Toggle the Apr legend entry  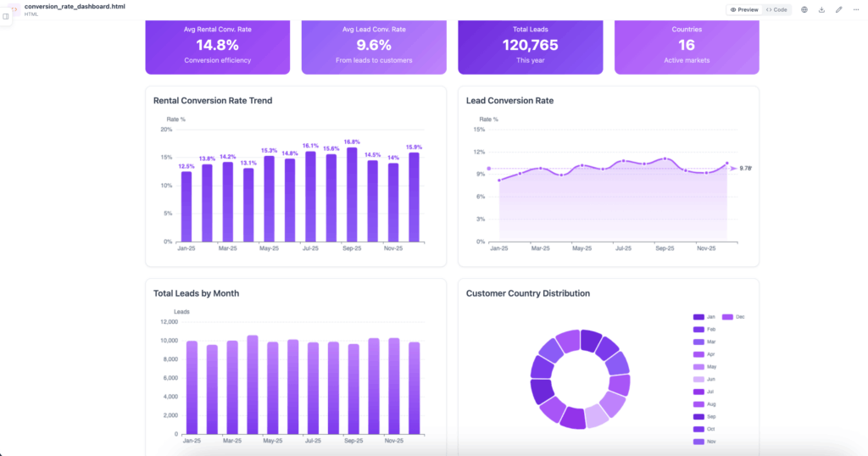coord(704,354)
